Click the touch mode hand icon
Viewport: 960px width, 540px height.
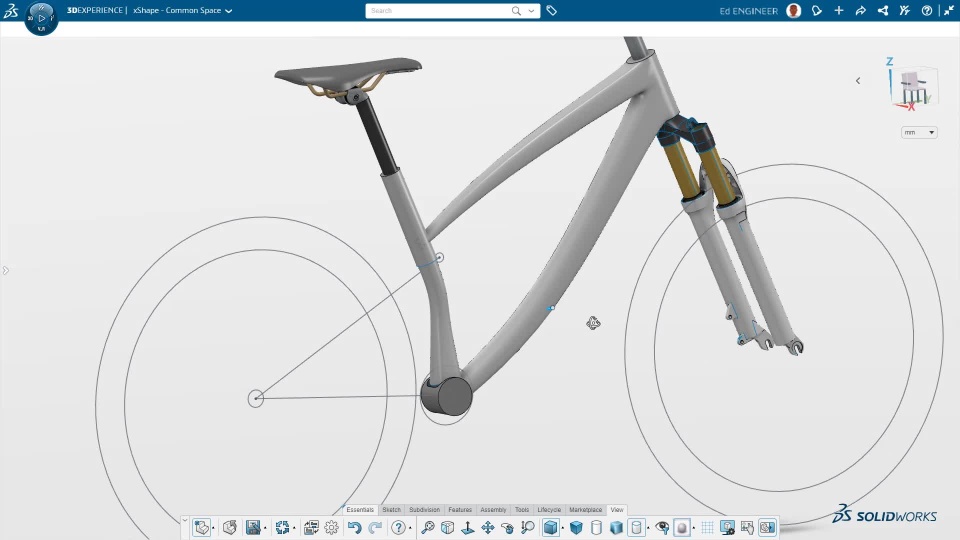[x=747, y=527]
